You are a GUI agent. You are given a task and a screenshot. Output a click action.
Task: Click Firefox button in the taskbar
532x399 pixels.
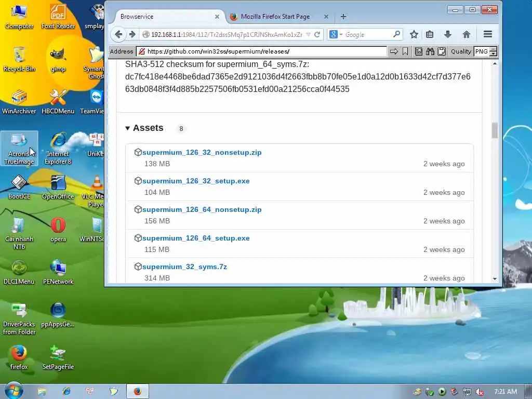coord(137,392)
